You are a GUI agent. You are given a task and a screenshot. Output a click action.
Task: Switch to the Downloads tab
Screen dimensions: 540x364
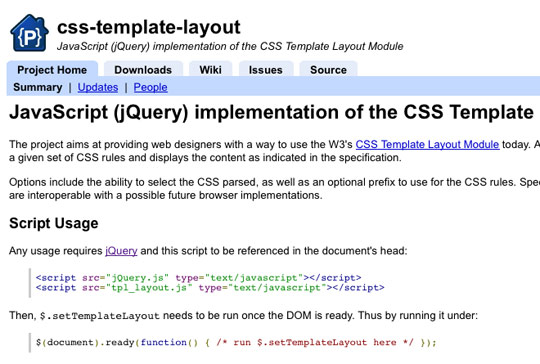[x=143, y=70]
